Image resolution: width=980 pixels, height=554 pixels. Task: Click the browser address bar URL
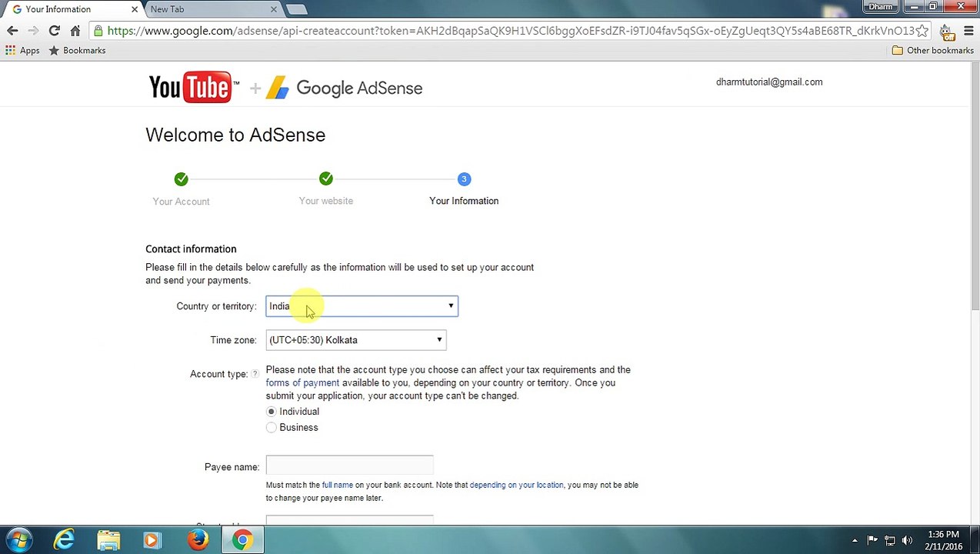511,31
